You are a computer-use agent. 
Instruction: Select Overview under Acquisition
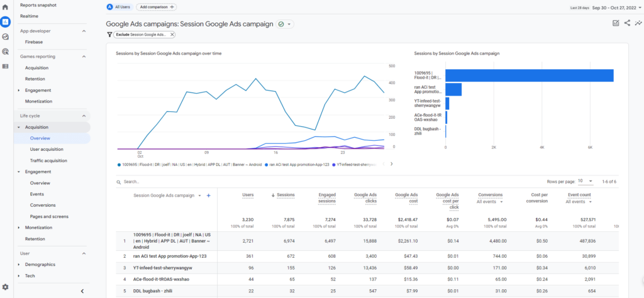pyautogui.click(x=40, y=138)
